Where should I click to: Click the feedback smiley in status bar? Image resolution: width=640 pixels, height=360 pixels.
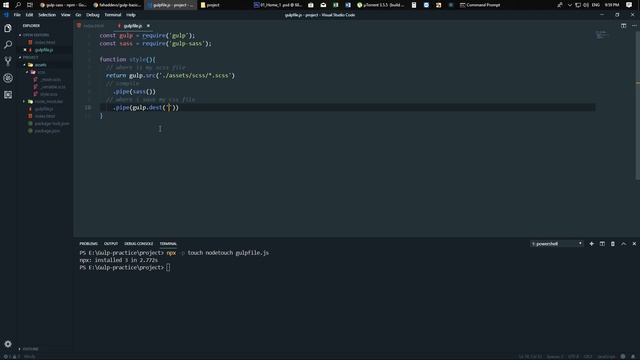(x=623, y=356)
